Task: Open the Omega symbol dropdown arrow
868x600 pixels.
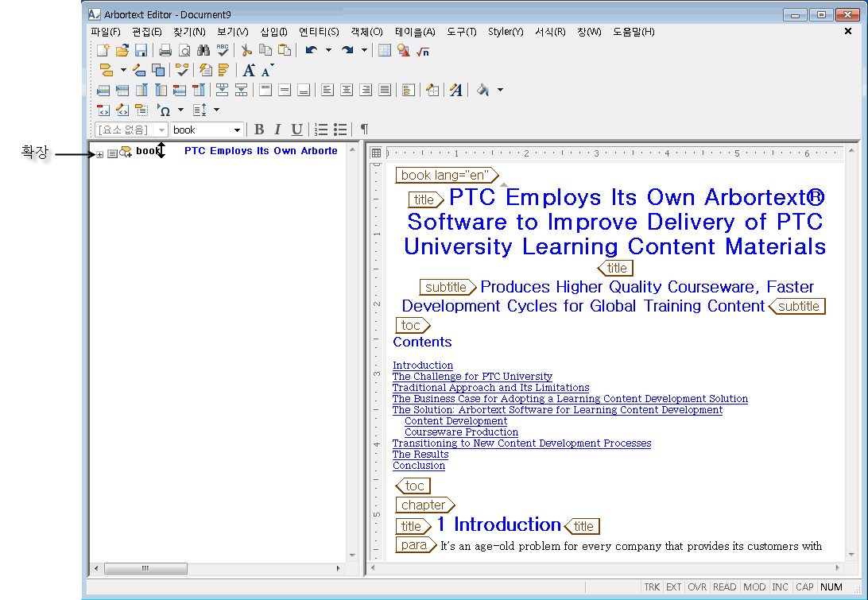Action: [x=180, y=110]
